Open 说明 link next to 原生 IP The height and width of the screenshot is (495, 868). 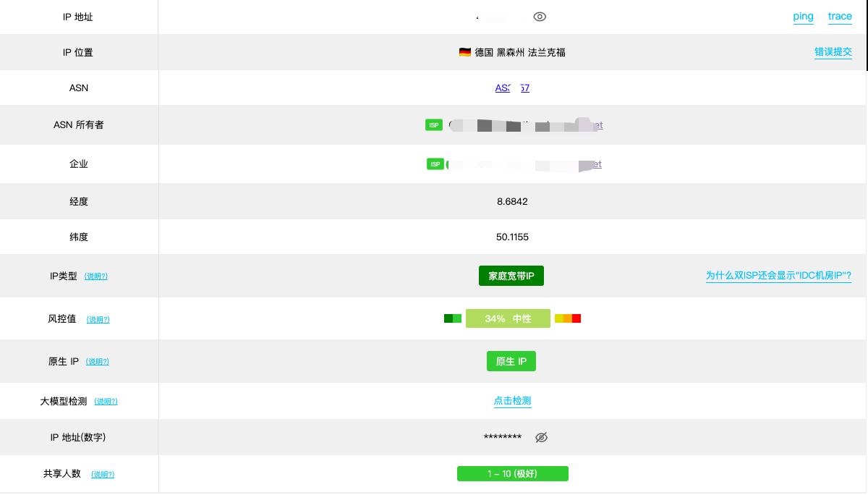pyautogui.click(x=97, y=362)
